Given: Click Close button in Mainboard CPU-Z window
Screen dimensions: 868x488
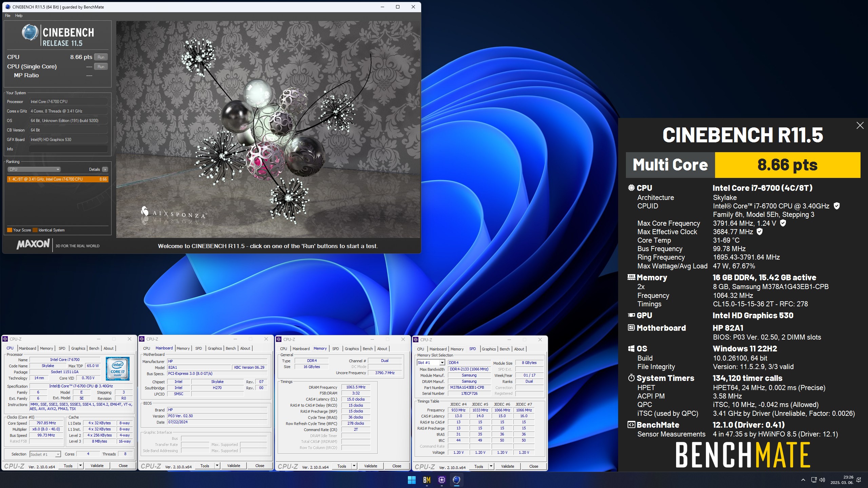Looking at the screenshot, I should click(260, 466).
